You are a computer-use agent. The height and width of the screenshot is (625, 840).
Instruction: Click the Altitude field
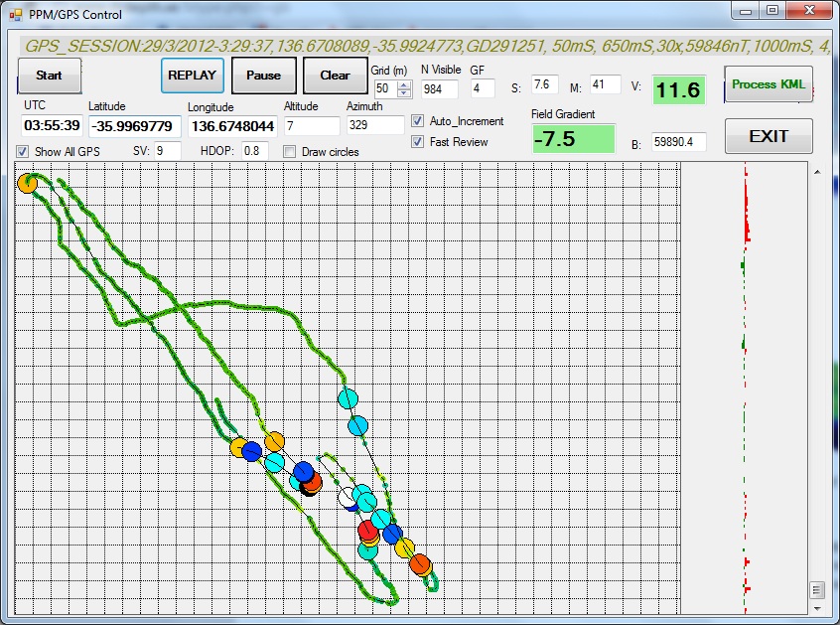(x=312, y=126)
